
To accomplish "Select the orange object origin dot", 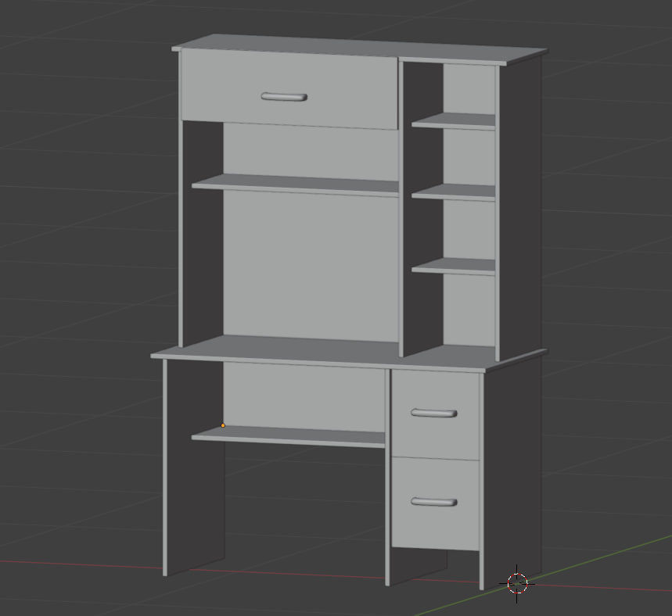I will coord(223,425).
